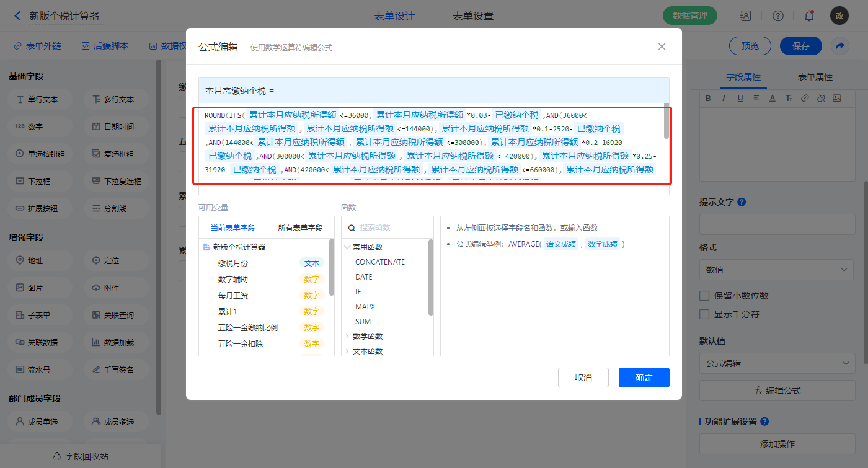Open the help question mark icon
Screen dimensions: 868x468
[778, 16]
